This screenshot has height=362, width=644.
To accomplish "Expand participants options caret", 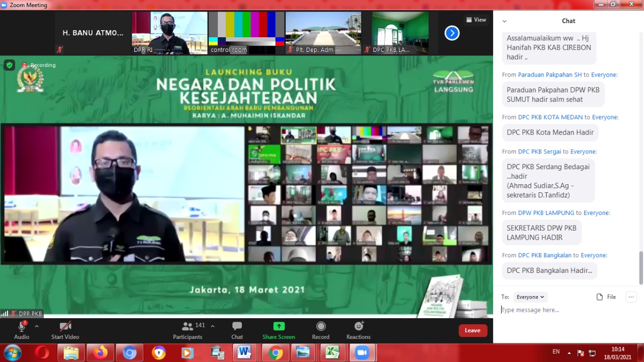I will point(212,326).
